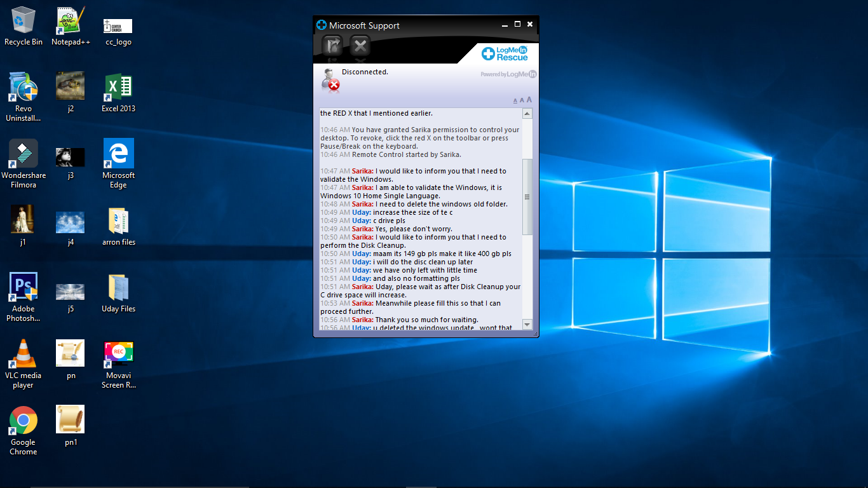Select the pn file icon
The width and height of the screenshot is (868, 488).
pyautogui.click(x=71, y=359)
